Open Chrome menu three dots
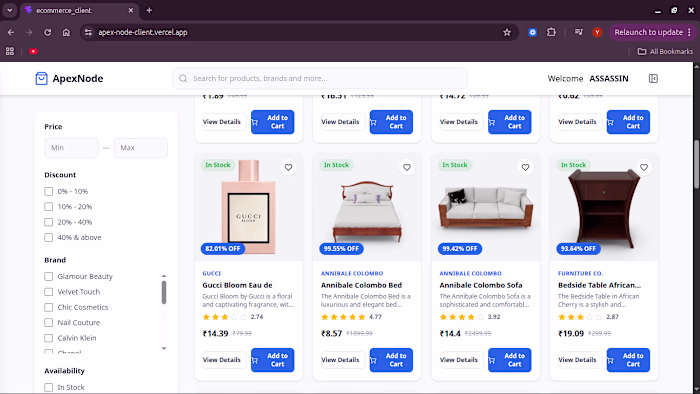 [690, 32]
